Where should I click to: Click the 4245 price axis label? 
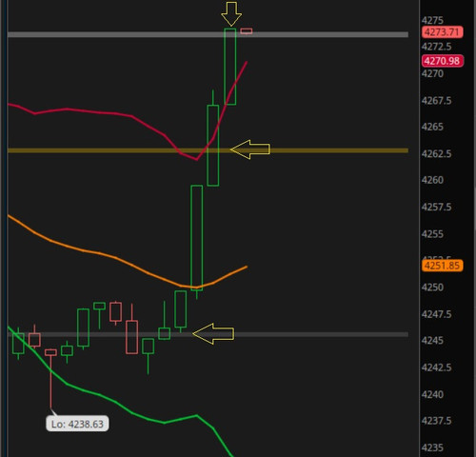coord(432,341)
